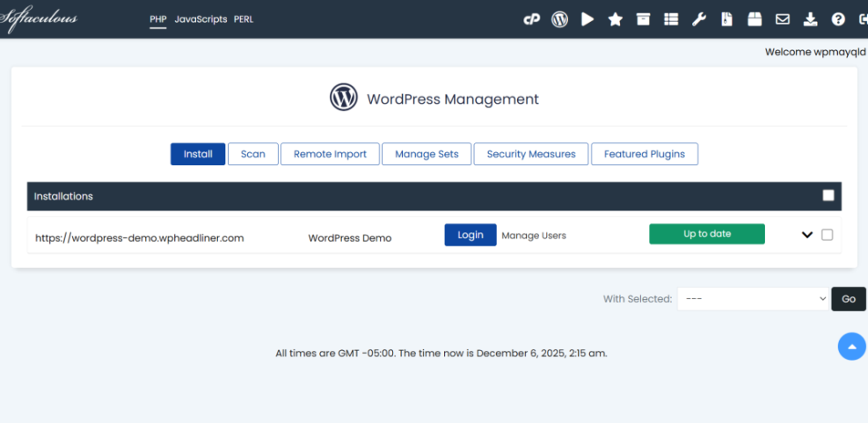Viewport: 868px width, 423px height.
Task: Switch to the PHP tab
Action: pos(157,19)
